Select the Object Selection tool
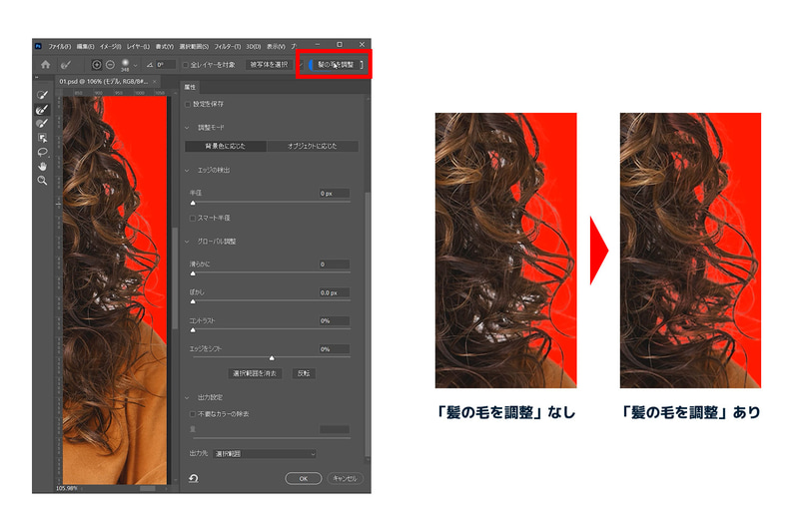Viewport: 799px width, 532px height. 42,138
